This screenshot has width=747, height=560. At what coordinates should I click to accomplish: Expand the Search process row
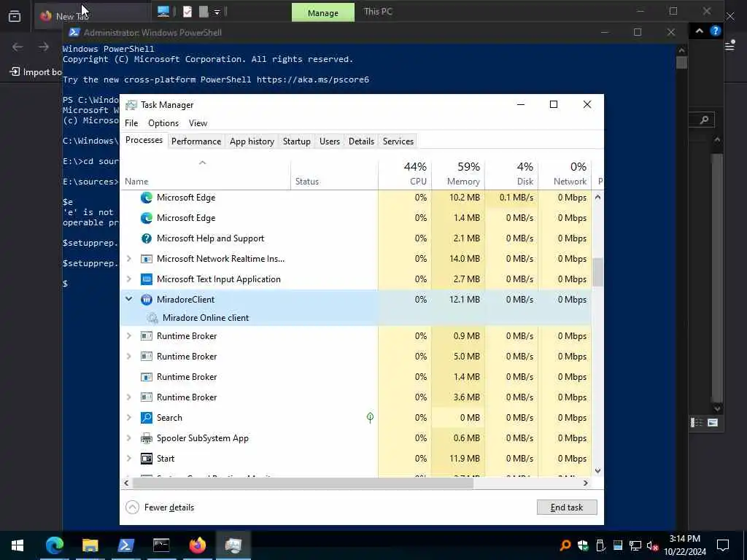(x=128, y=418)
